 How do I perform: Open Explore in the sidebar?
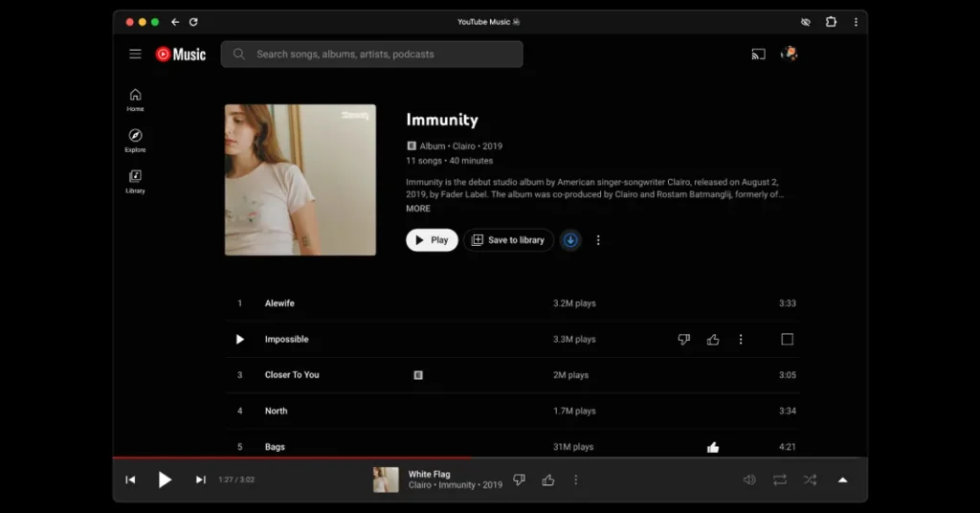(135, 141)
